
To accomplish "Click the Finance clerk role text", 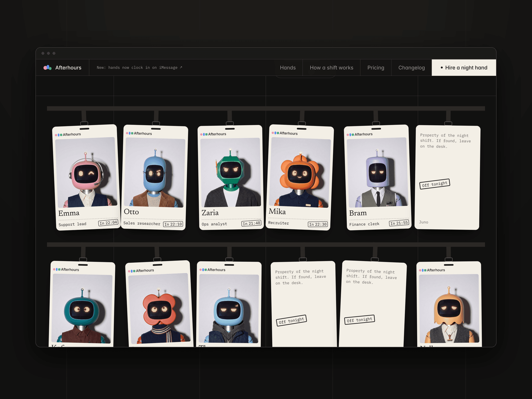I will [364, 224].
